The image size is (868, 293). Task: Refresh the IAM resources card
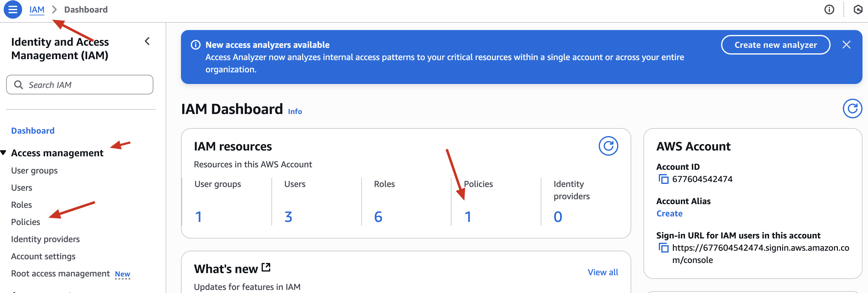(608, 146)
